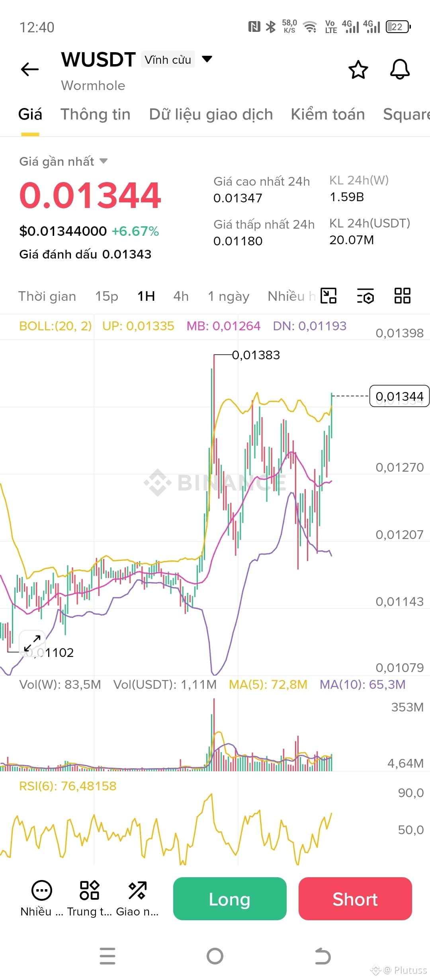Tap the MB: 0,01264 value
Viewport: 430px width, 980px height.
pos(223,326)
